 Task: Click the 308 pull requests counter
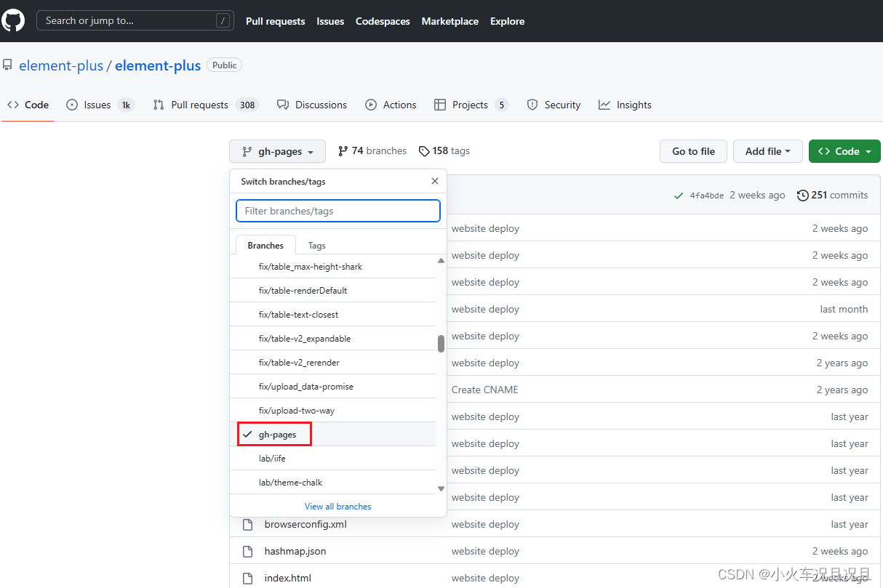pos(247,105)
